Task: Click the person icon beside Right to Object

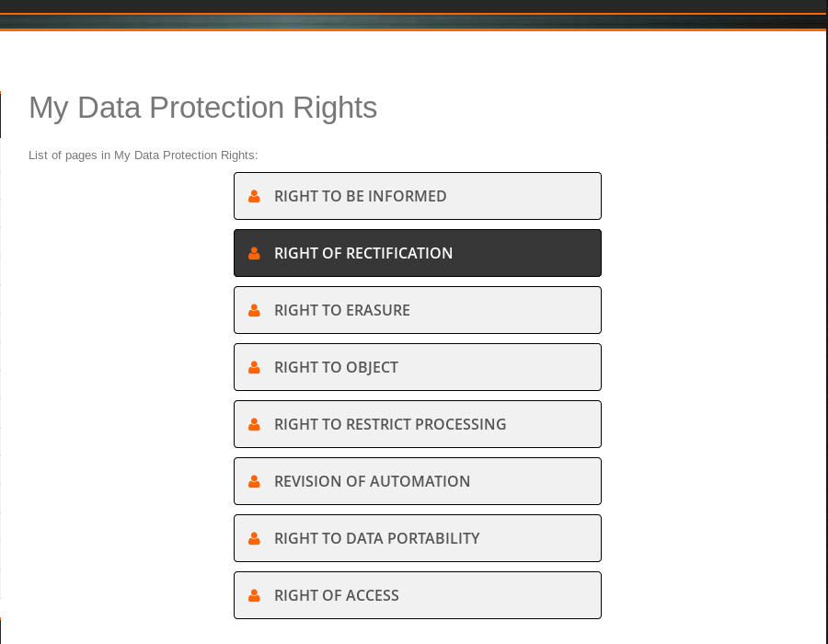Action: coord(254,367)
